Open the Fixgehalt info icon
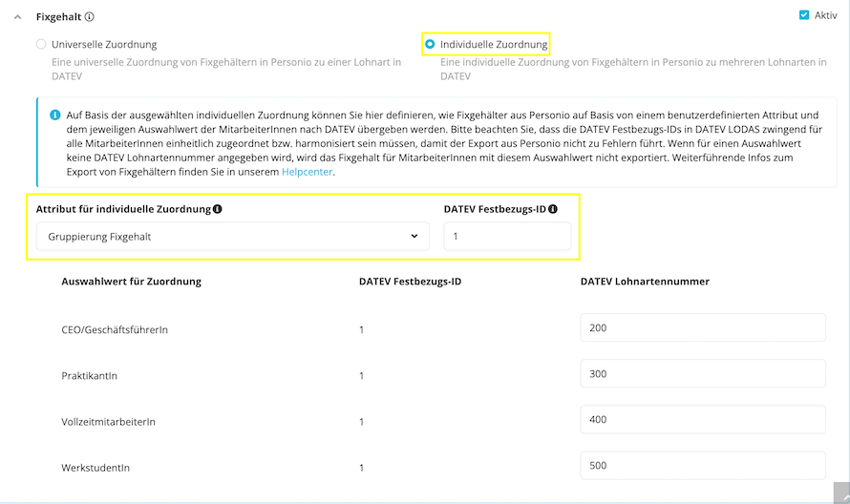850x504 pixels. pyautogui.click(x=90, y=17)
